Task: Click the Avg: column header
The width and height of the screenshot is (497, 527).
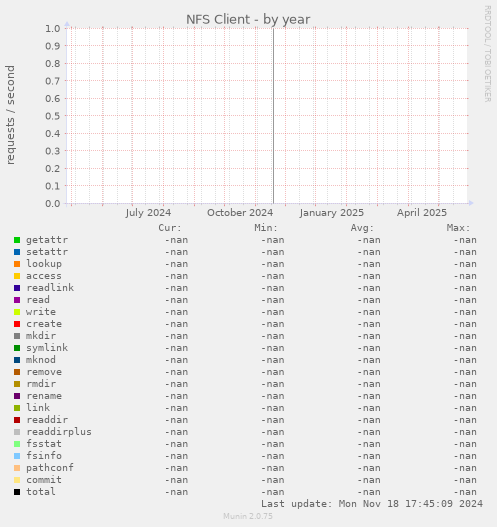Action: point(362,228)
